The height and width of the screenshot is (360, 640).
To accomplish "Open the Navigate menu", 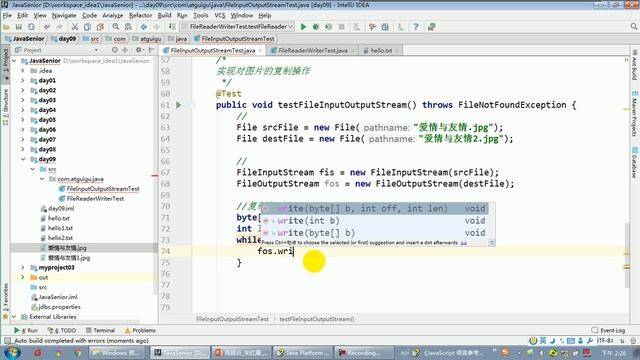I will pyautogui.click(x=64, y=16).
